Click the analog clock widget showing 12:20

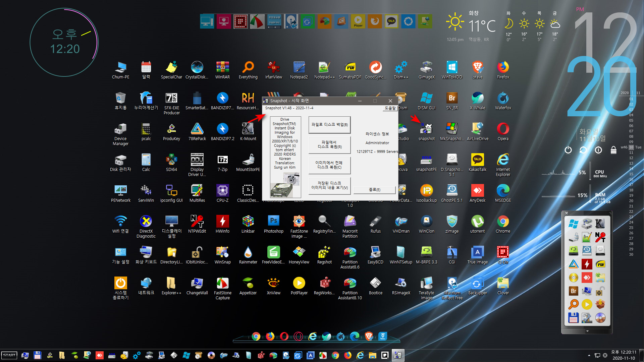(64, 43)
